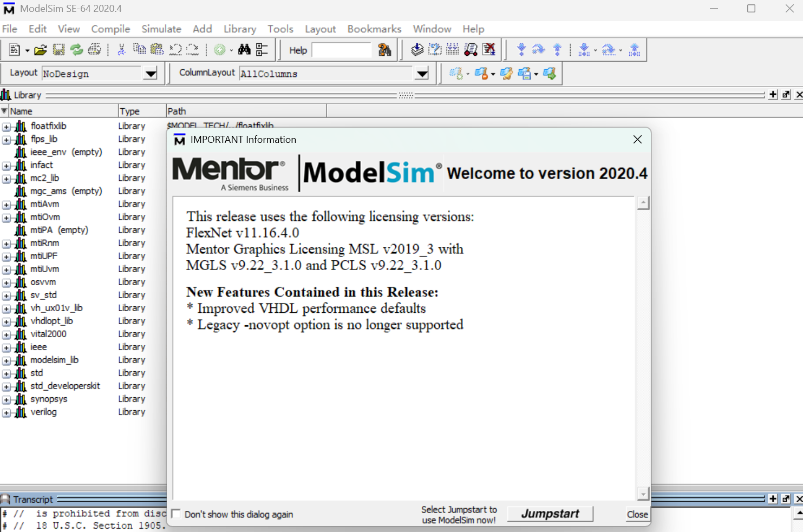Image resolution: width=803 pixels, height=532 pixels.
Task: Click the New file icon in toolbar
Action: point(15,50)
